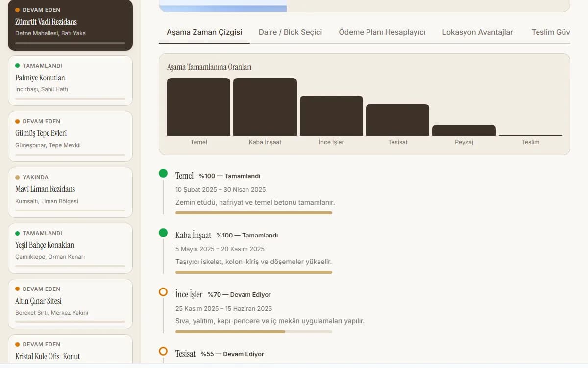Click the Tesisat bar in the chart
Image resolution: width=588 pixels, height=368 pixels.
click(x=397, y=120)
